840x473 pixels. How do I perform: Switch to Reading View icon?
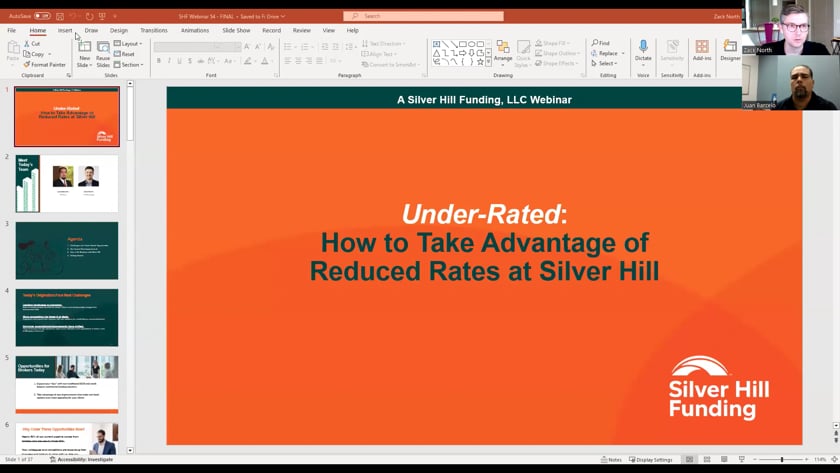[x=724, y=460]
